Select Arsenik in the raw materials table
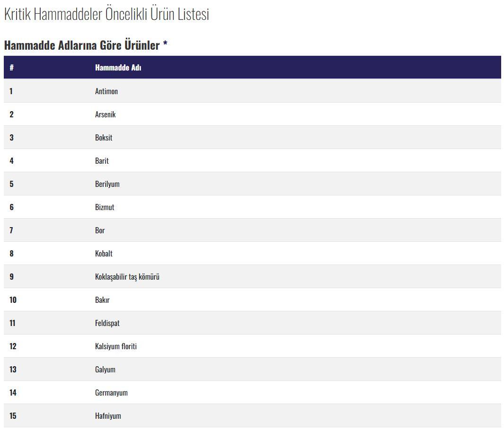This screenshot has width=504, height=432. pos(105,115)
